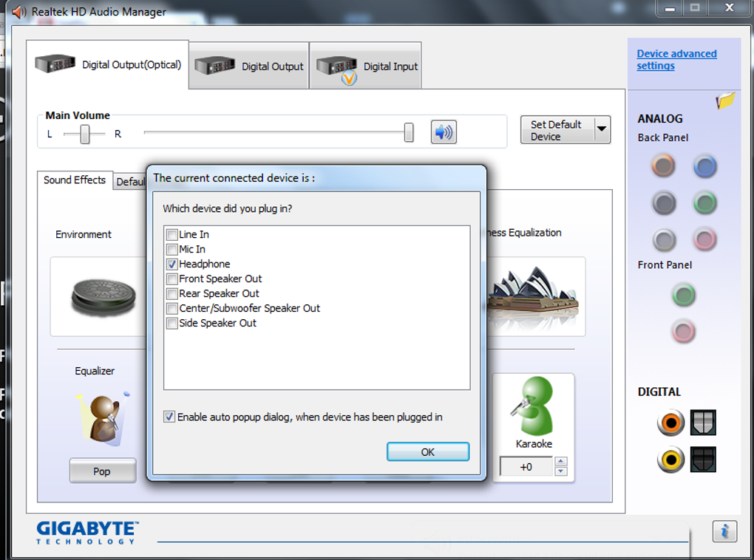The image size is (754, 560).
Task: Disable the auto popup dialog checkbox
Action: (x=169, y=417)
